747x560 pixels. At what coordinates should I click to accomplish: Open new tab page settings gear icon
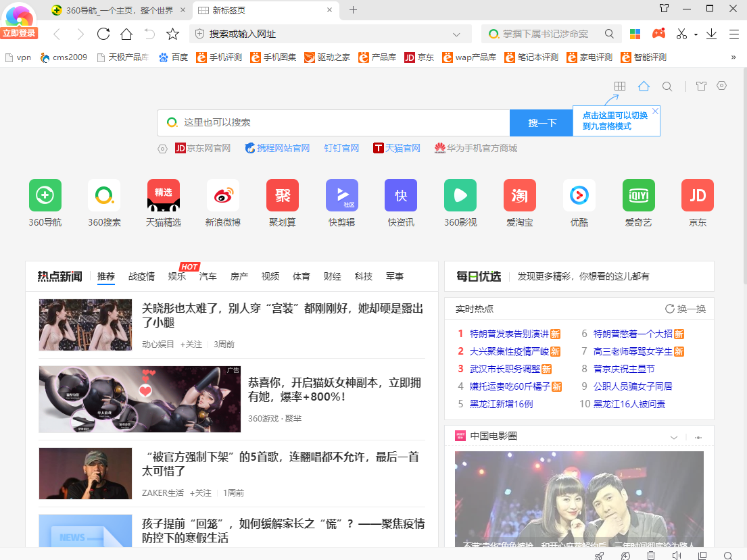tap(722, 86)
